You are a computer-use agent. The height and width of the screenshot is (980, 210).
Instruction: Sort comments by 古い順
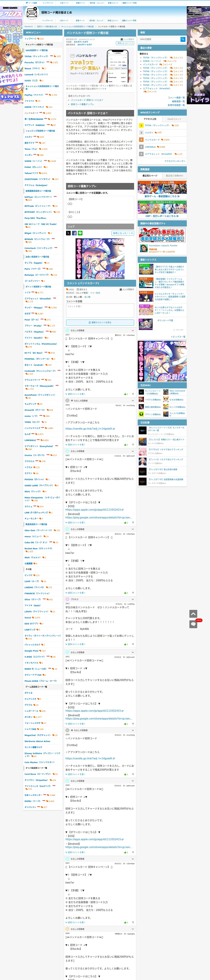pos(87,297)
